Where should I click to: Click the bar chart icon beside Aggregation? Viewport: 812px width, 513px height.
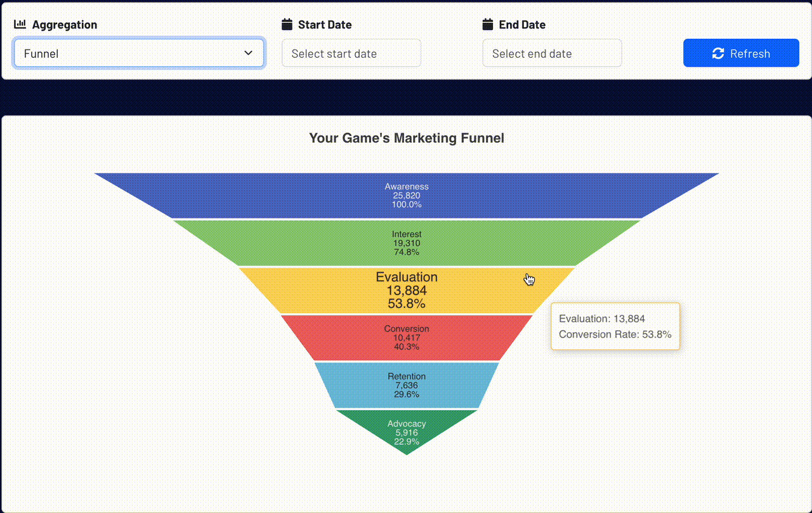pyautogui.click(x=20, y=24)
